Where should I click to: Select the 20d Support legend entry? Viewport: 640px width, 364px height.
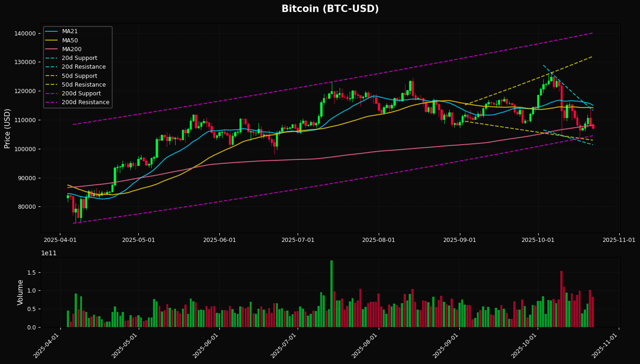pyautogui.click(x=79, y=58)
